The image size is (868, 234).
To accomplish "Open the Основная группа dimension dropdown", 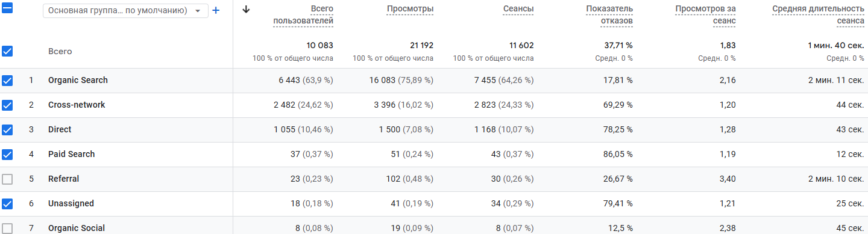I will 125,11.
